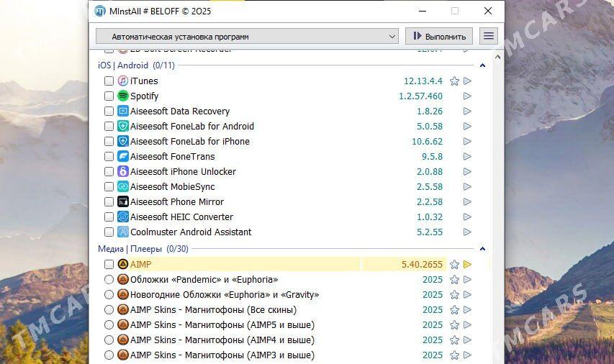Click the star for Магнитофоны (AIMP3 и выше)

454,355
